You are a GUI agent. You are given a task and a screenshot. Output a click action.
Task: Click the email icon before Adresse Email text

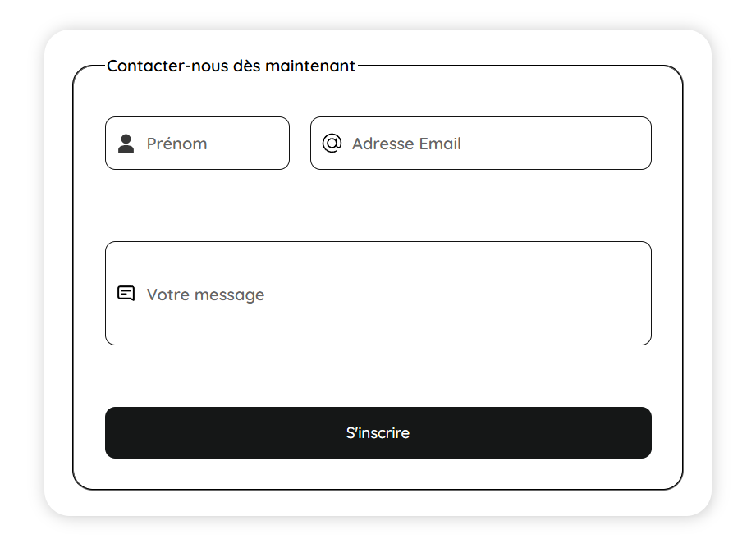pos(331,143)
